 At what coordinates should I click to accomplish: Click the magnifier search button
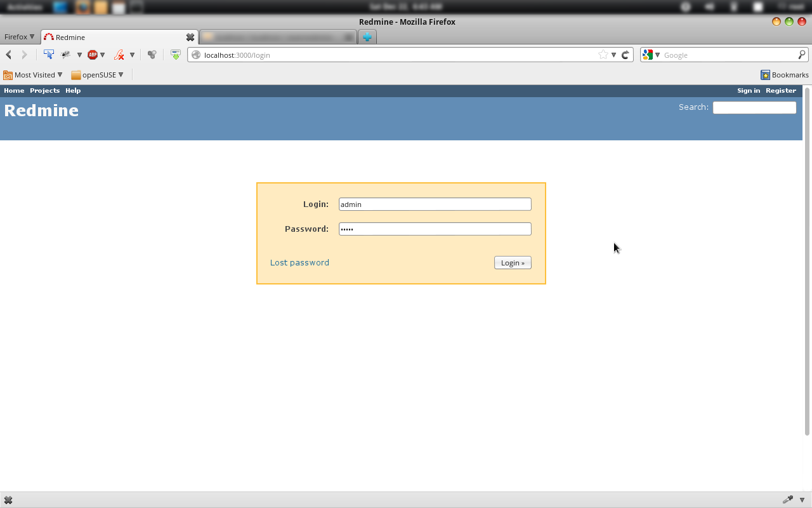click(x=802, y=55)
